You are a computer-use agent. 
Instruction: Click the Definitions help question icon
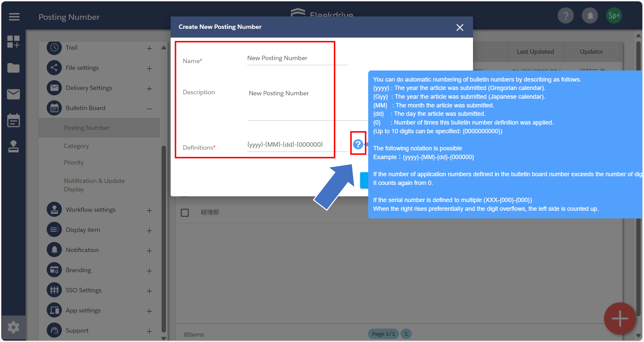tap(358, 144)
